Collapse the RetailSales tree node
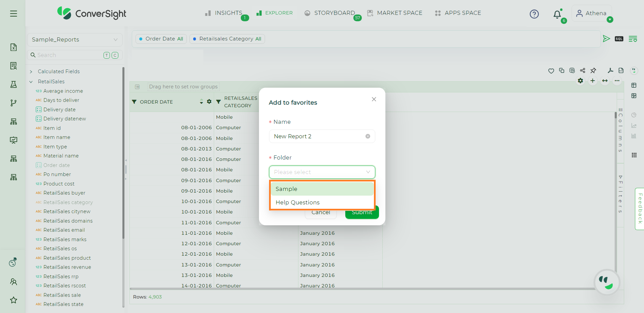 31,82
